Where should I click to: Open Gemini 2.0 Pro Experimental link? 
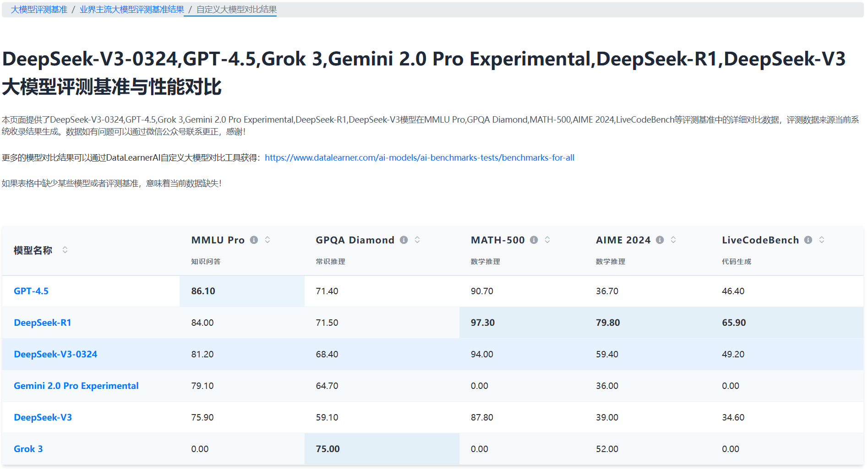pos(76,386)
